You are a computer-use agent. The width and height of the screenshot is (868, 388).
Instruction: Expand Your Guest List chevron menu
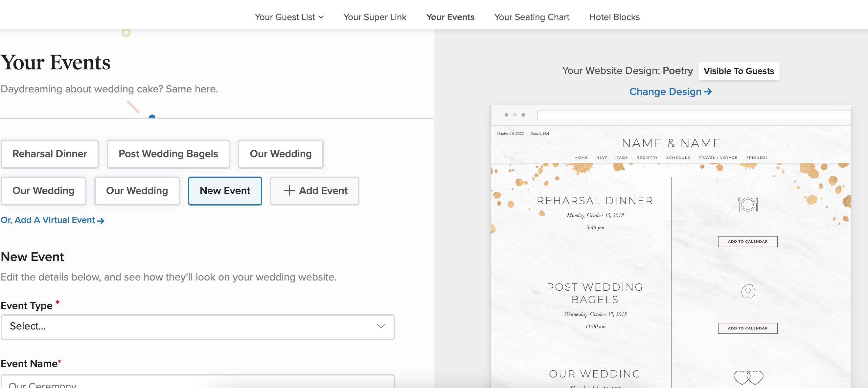pyautogui.click(x=321, y=17)
